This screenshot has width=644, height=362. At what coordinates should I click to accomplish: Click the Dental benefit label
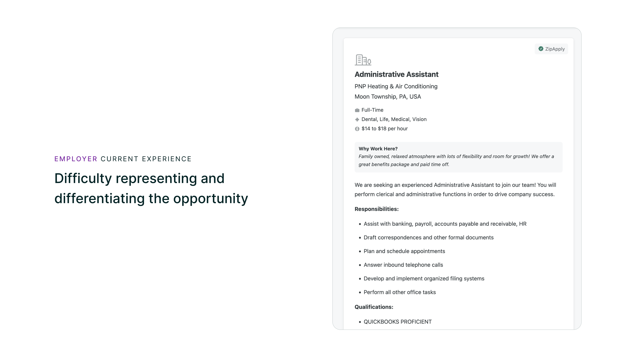click(x=369, y=119)
